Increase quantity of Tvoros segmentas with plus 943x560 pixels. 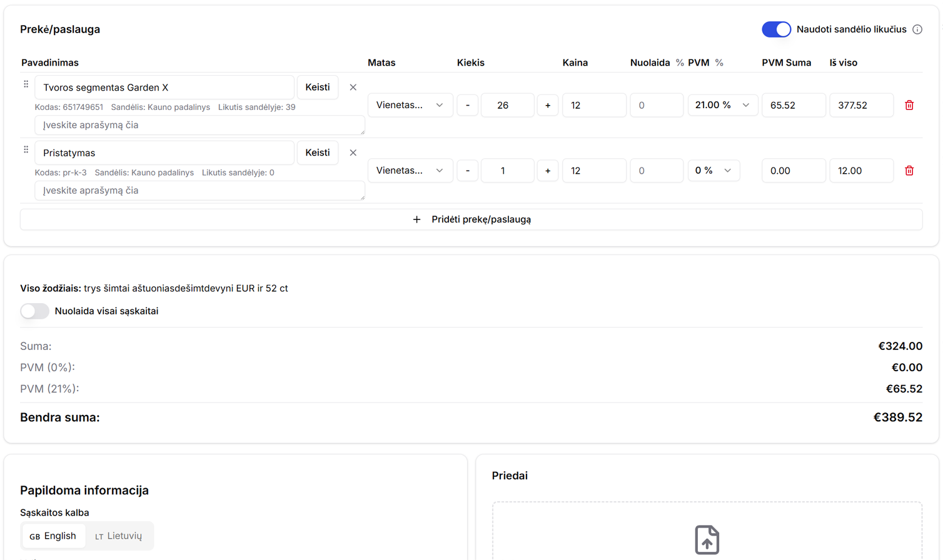pyautogui.click(x=547, y=105)
